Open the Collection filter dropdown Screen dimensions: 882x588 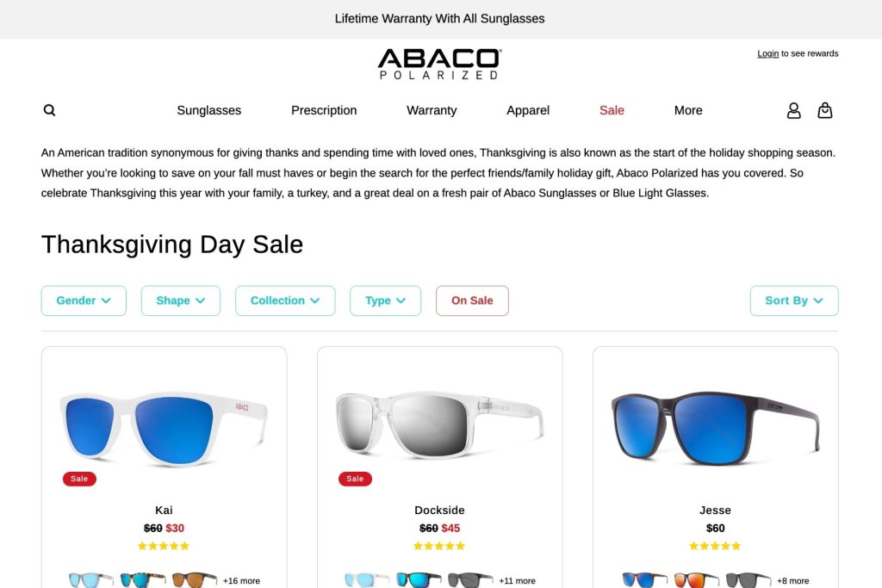(x=285, y=300)
